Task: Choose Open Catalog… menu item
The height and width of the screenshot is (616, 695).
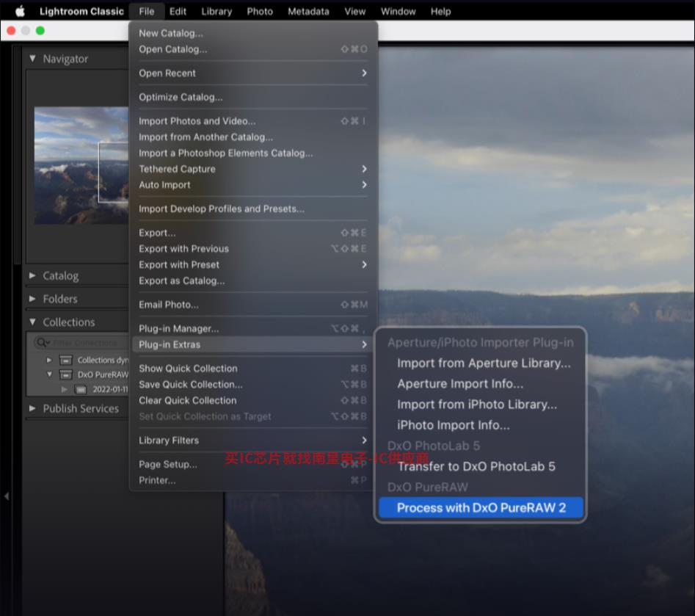Action: 253,49
